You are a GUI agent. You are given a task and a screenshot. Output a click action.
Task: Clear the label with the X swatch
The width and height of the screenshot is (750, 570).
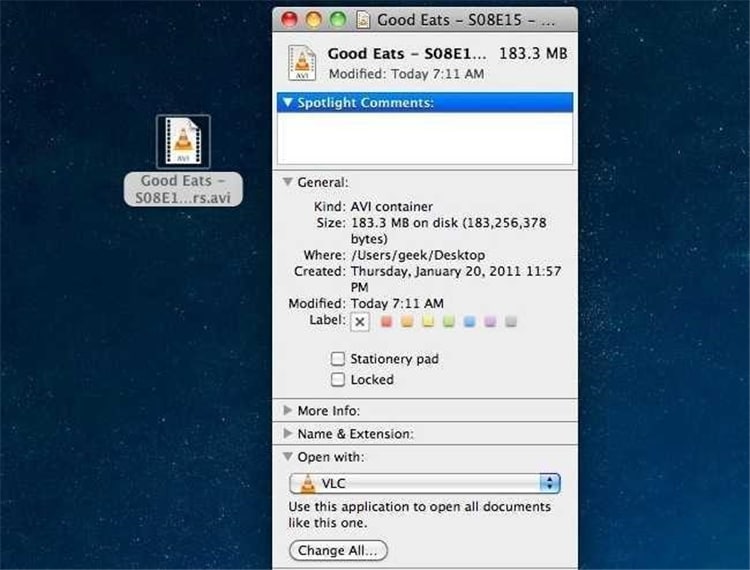[360, 322]
